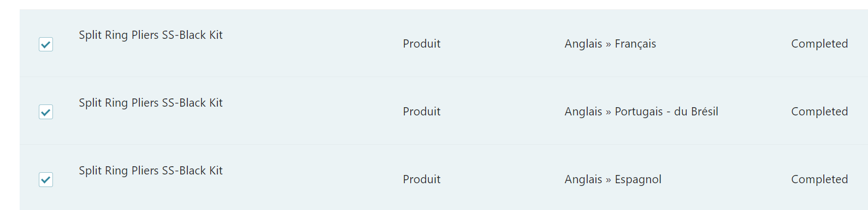Open Split Ring Pliers SS-Black Kit Portuguese job
This screenshot has width=868, height=210.
click(x=151, y=103)
